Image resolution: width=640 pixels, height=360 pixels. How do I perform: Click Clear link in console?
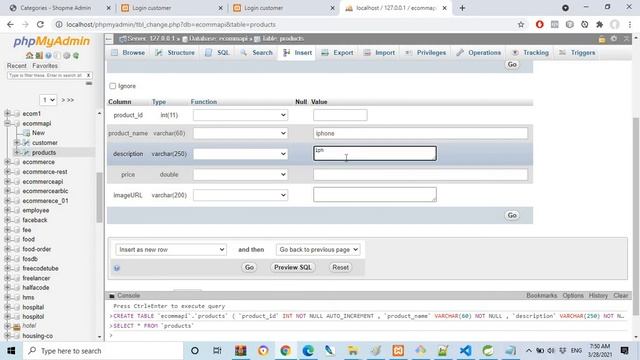[620, 296]
